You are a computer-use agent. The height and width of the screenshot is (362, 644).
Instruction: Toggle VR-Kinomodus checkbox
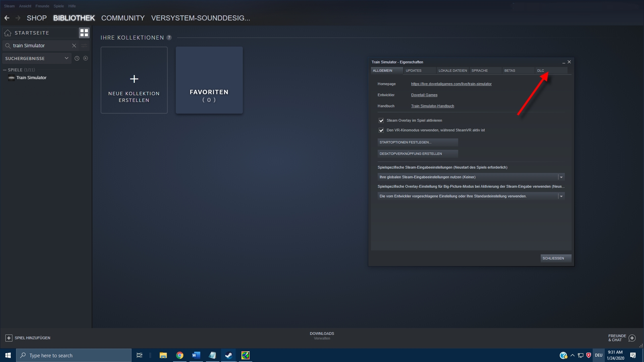click(381, 130)
